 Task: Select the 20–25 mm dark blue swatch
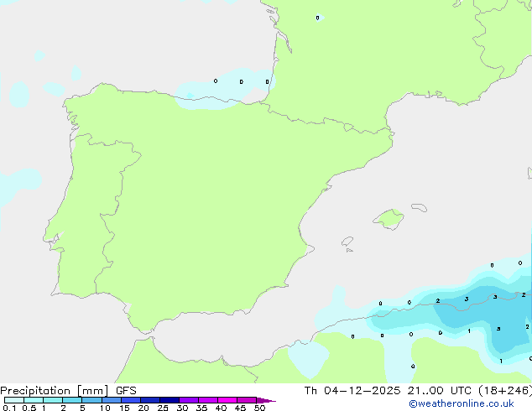coord(150,400)
